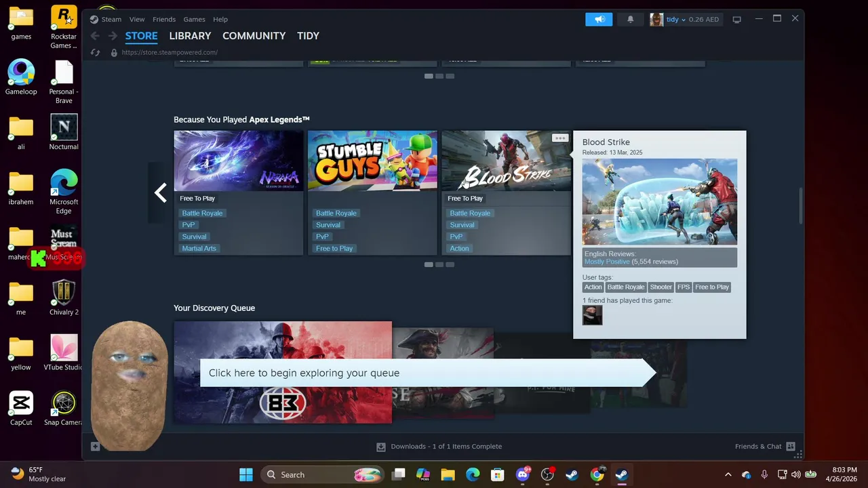Open Chivalry 2 desktop shortcut
Screen dimensions: 868x488
click(64, 298)
